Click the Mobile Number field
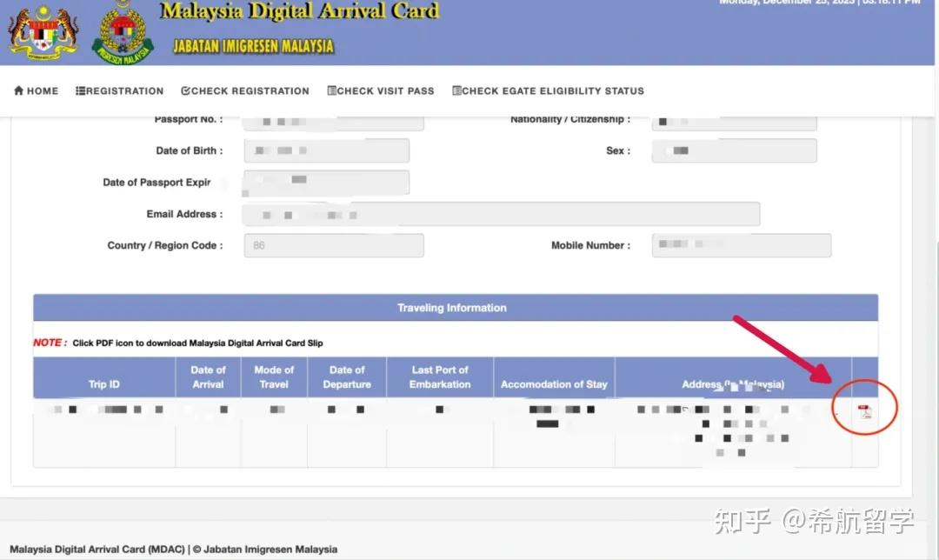 point(742,245)
